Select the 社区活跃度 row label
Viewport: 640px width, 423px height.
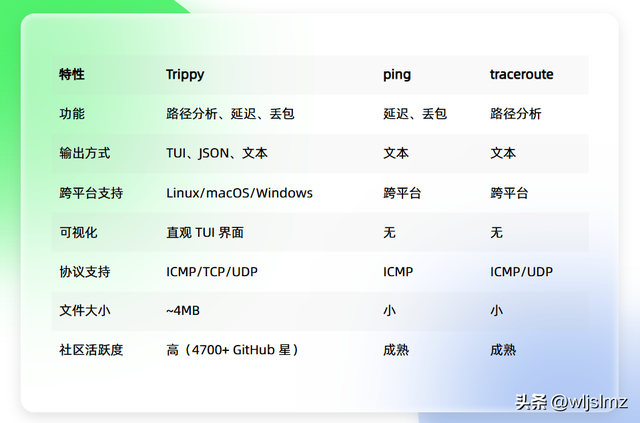point(91,350)
